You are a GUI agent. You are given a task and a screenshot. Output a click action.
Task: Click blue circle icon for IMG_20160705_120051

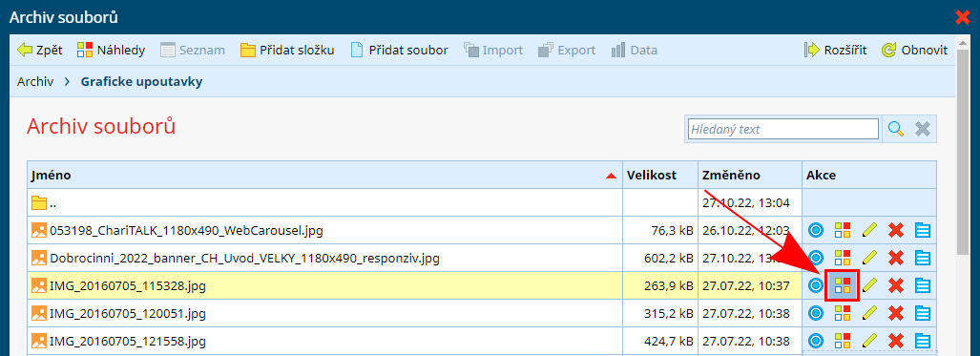[x=815, y=313]
